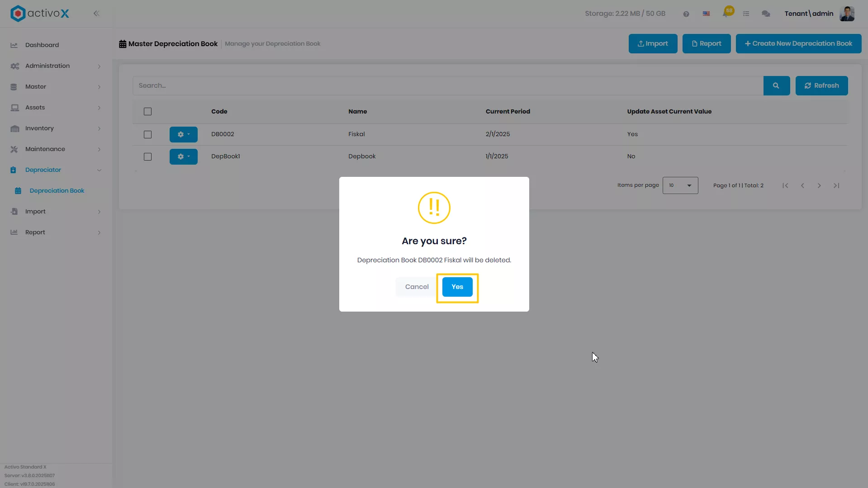Viewport: 868px width, 488px height.
Task: Click the 1/1/2025 period cell
Action: [497, 156]
